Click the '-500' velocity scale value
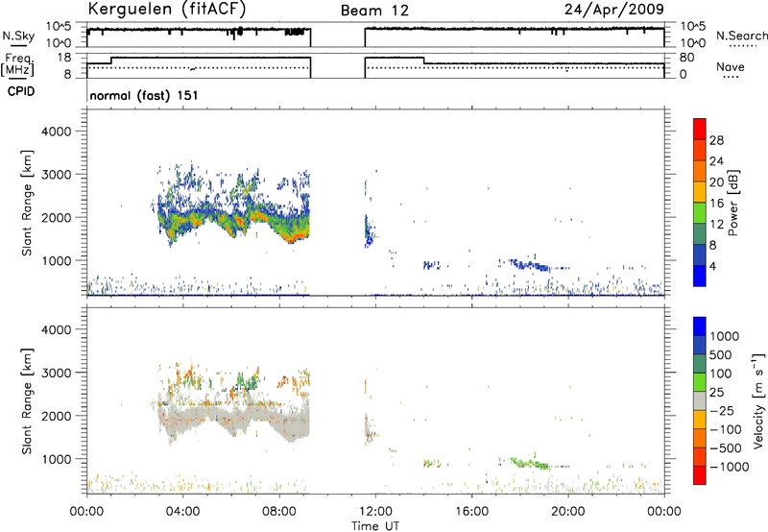This screenshot has height=532, width=768. click(x=726, y=447)
